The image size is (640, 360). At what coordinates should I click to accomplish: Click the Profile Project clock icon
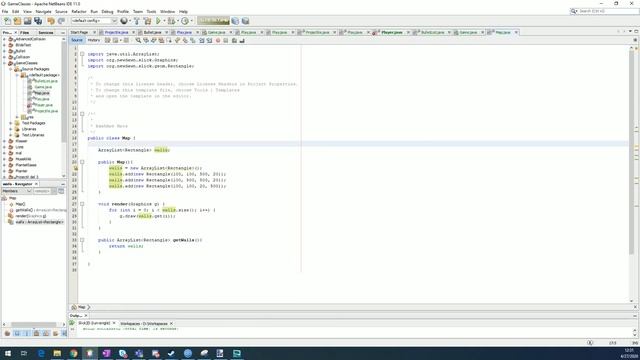(x=185, y=21)
